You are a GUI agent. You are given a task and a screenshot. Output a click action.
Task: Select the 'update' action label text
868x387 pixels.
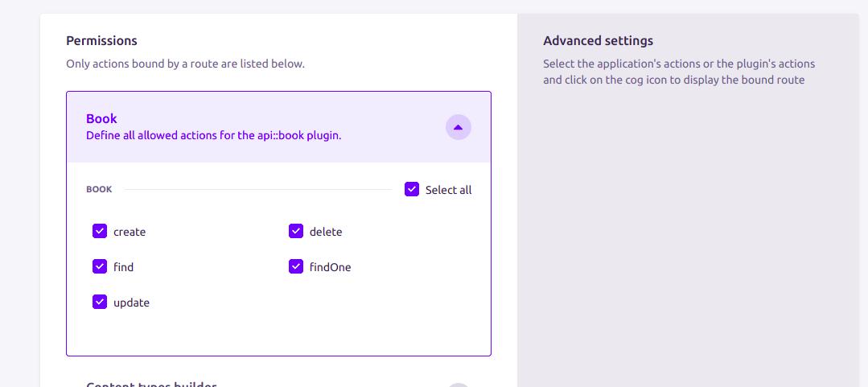pos(131,303)
